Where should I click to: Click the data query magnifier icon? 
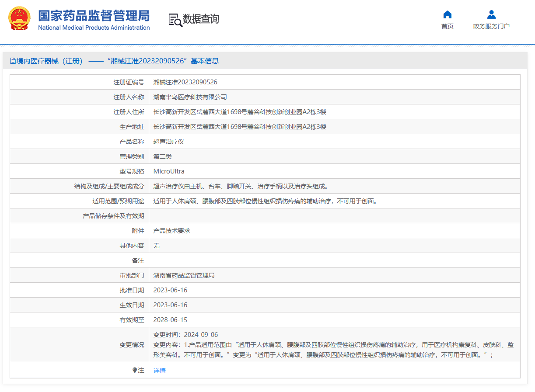pyautogui.click(x=175, y=20)
